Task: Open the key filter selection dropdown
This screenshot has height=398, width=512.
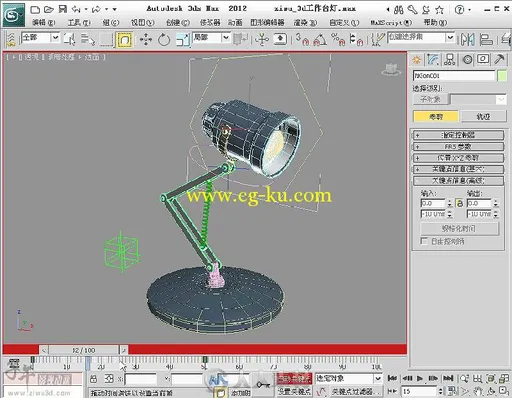Action: [x=348, y=378]
